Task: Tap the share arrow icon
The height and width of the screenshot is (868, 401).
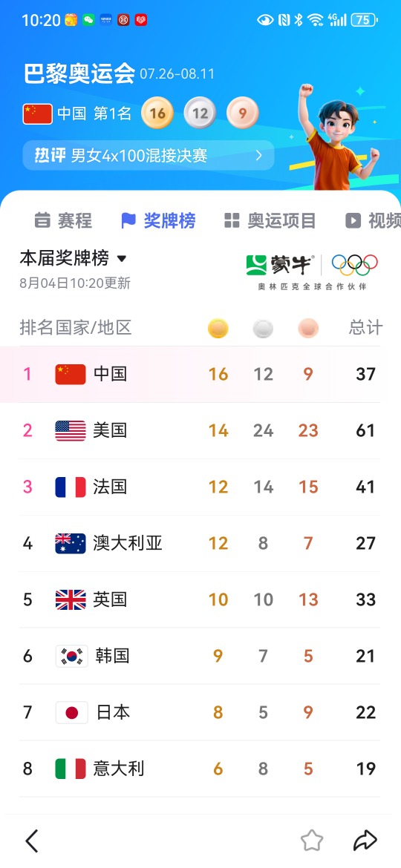Action: [365, 841]
